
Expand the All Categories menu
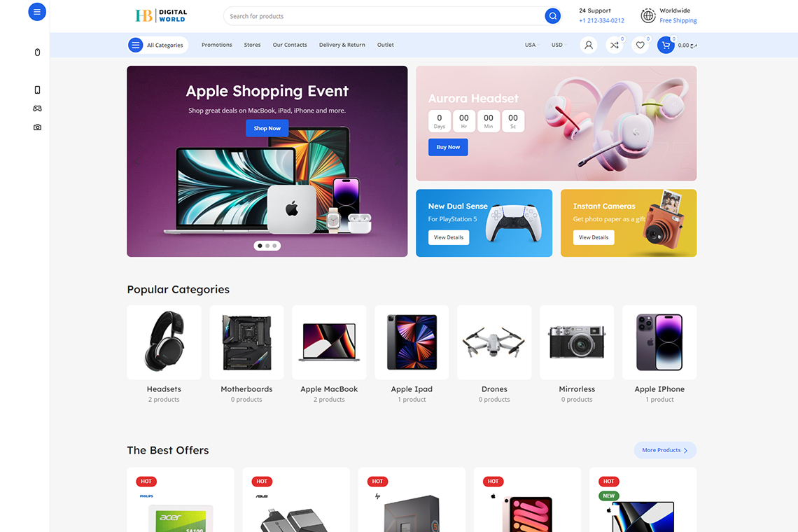point(157,45)
